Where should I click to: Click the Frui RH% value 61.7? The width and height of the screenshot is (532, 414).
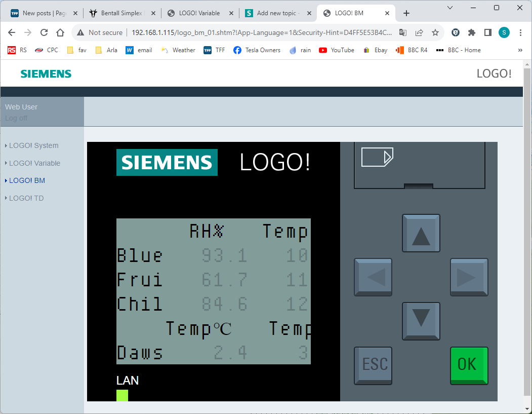pos(224,280)
